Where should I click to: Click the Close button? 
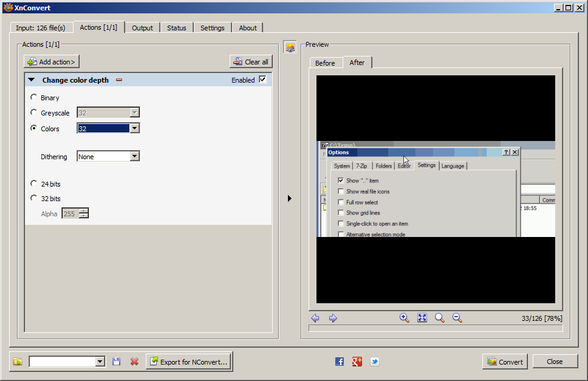pyautogui.click(x=555, y=362)
